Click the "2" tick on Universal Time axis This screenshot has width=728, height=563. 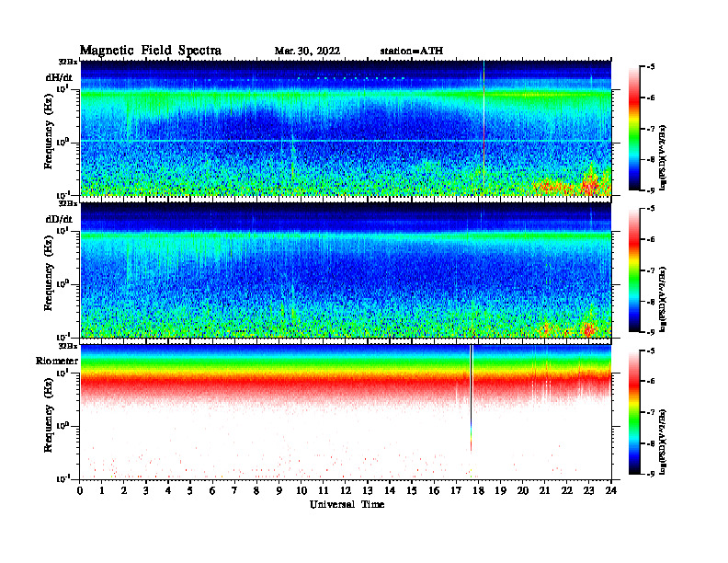[124, 491]
